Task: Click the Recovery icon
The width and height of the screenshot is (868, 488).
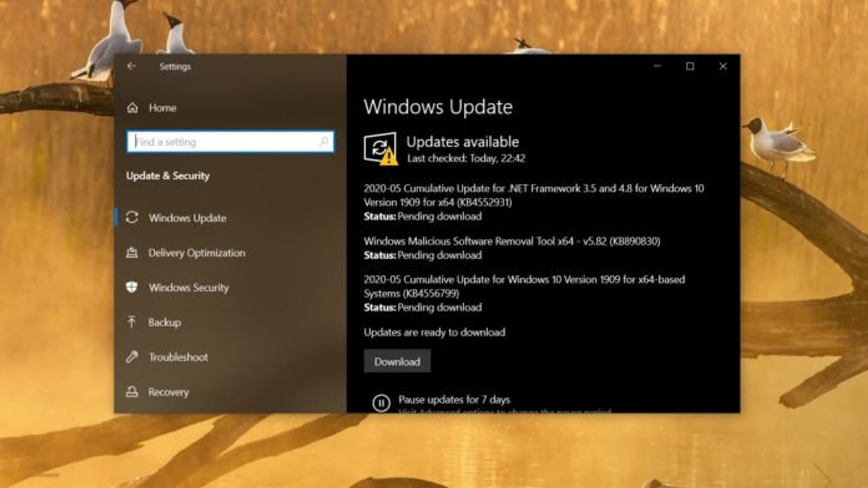Action: [x=132, y=391]
